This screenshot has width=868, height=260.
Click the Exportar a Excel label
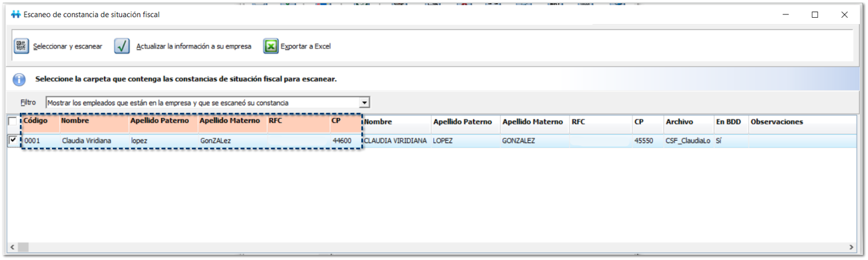306,46
